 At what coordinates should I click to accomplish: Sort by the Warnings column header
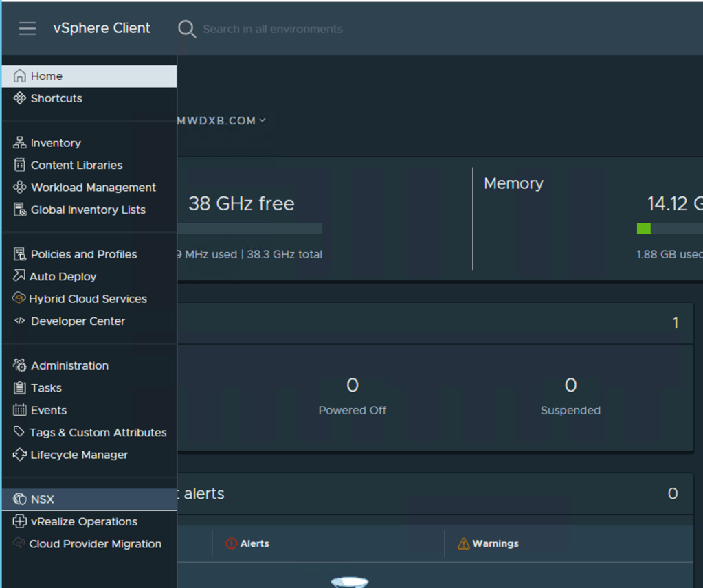[x=495, y=543]
